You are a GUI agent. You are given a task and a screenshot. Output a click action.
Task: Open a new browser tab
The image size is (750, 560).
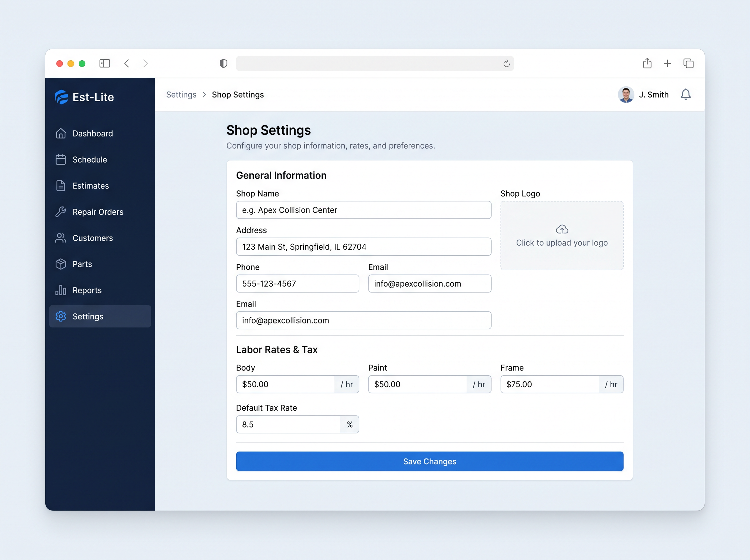coord(667,63)
